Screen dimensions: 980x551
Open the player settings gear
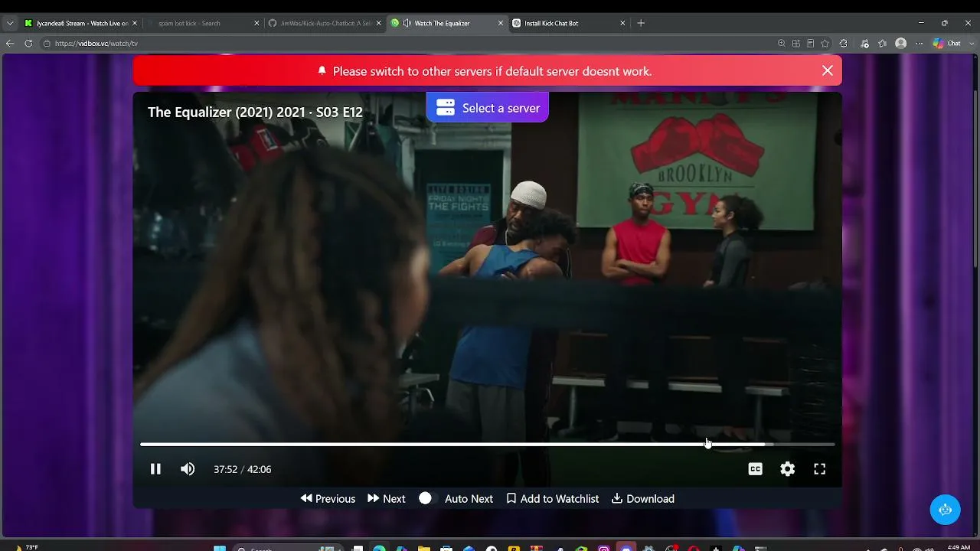[x=788, y=469]
